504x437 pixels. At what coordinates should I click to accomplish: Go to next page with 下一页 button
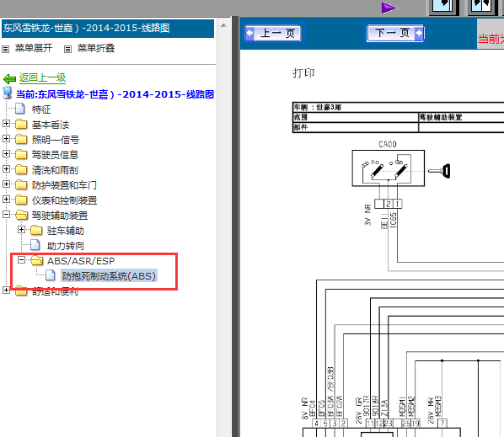pyautogui.click(x=395, y=33)
